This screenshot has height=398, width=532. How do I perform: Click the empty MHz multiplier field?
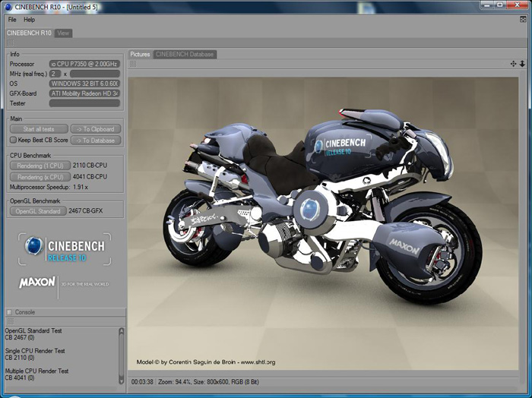click(95, 74)
